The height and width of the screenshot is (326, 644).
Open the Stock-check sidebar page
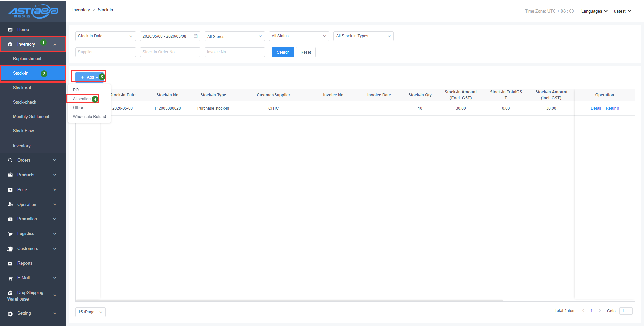coord(24,102)
